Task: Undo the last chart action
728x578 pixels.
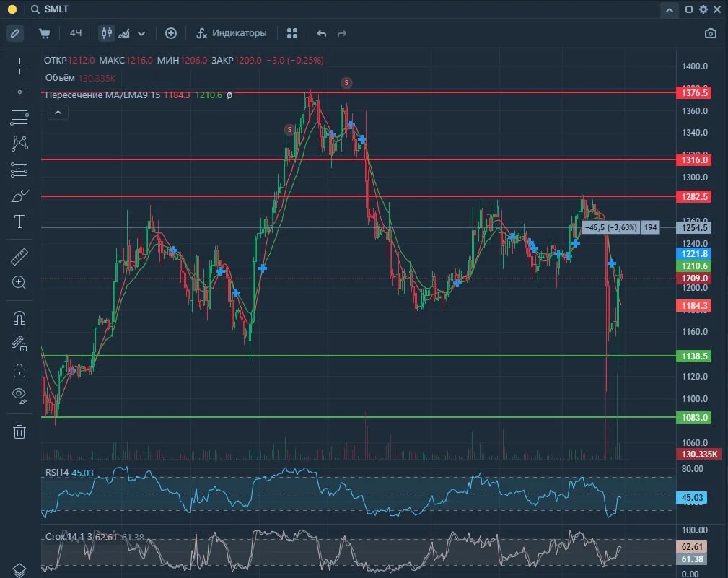Action: point(322,33)
